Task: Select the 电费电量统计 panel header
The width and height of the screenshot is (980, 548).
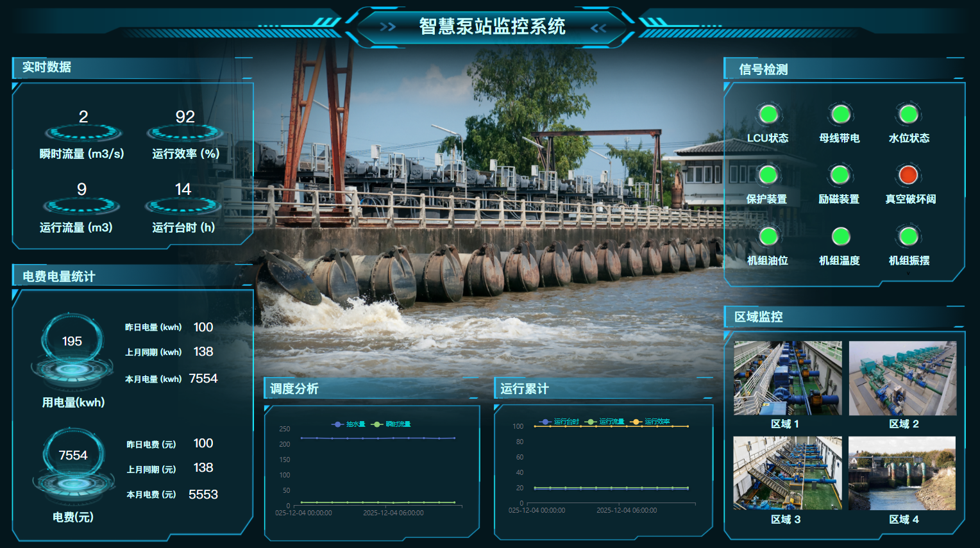Action: click(132, 276)
